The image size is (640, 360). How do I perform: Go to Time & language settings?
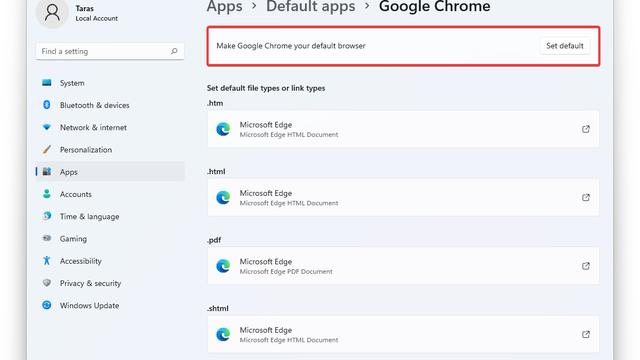pyautogui.click(x=110, y=216)
